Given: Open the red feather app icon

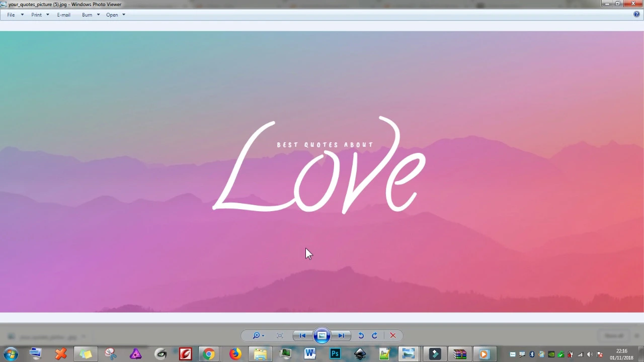Looking at the screenshot, I should pyautogui.click(x=185, y=354).
